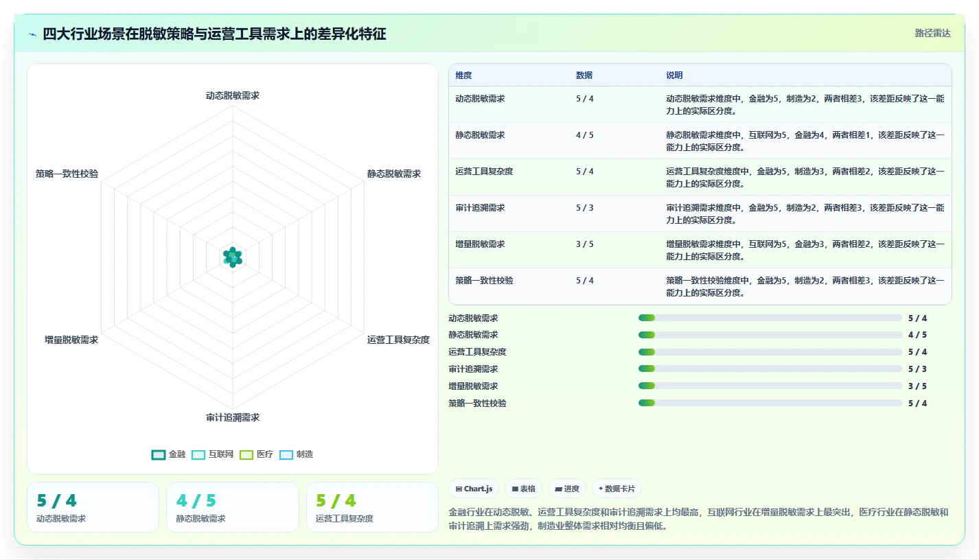The image size is (979, 560).
Task: Toggle the 互联网 legend swatch
Action: (198, 454)
